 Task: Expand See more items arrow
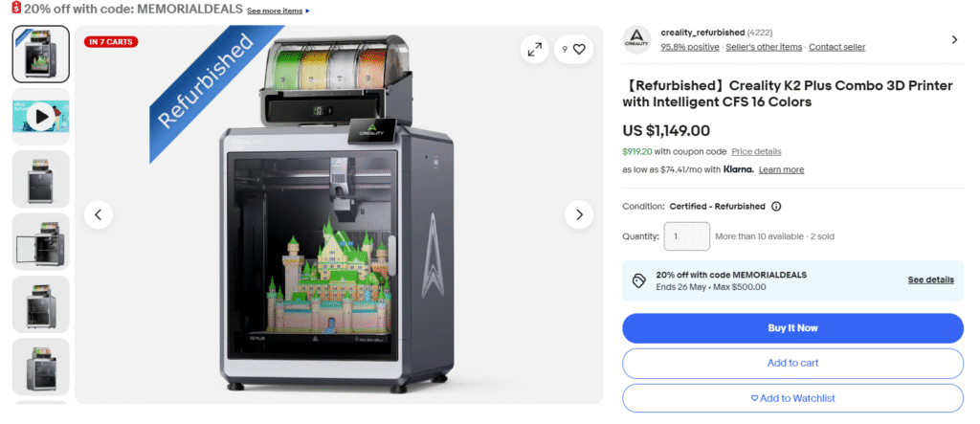pyautogui.click(x=307, y=11)
